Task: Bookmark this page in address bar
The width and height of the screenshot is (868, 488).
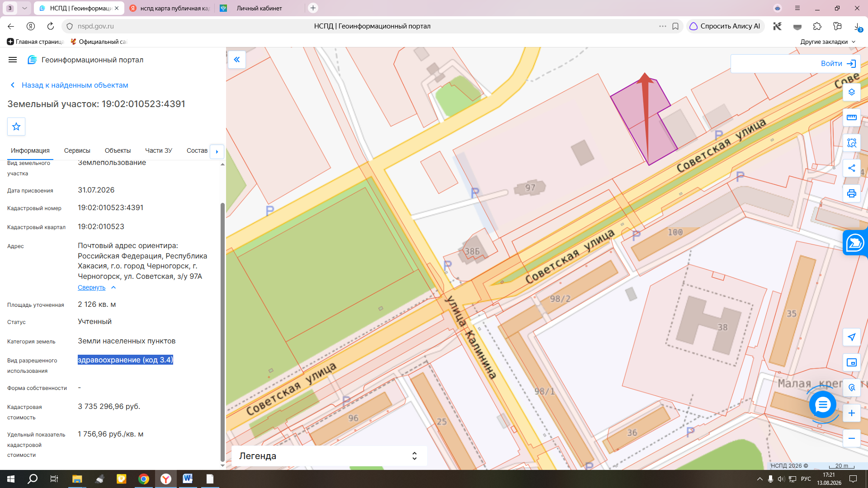Action: [675, 26]
